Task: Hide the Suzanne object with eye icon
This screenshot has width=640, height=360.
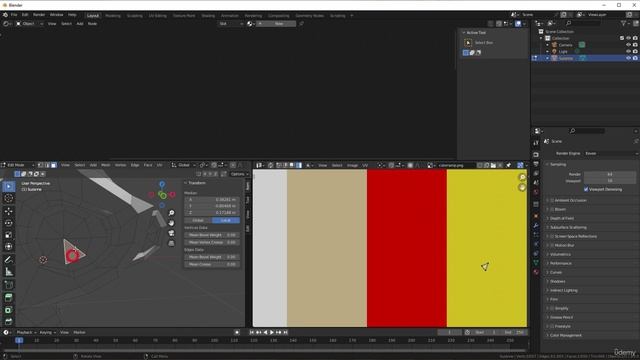Action: pos(628,58)
